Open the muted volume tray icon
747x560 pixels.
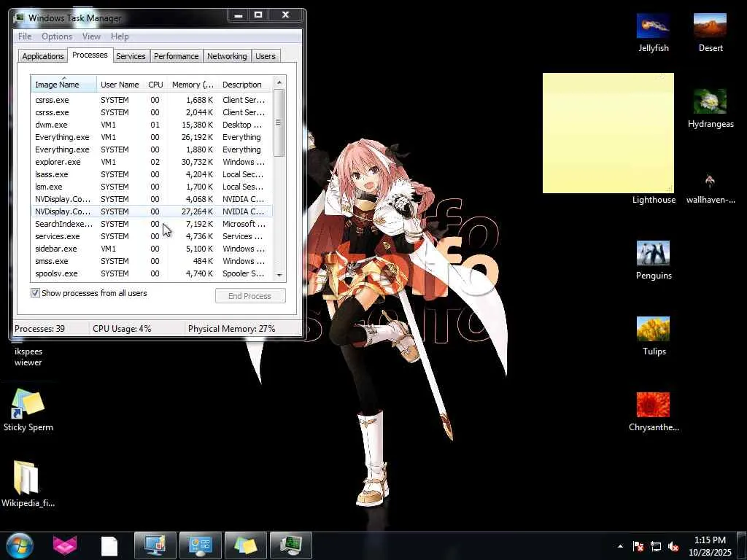(673, 546)
